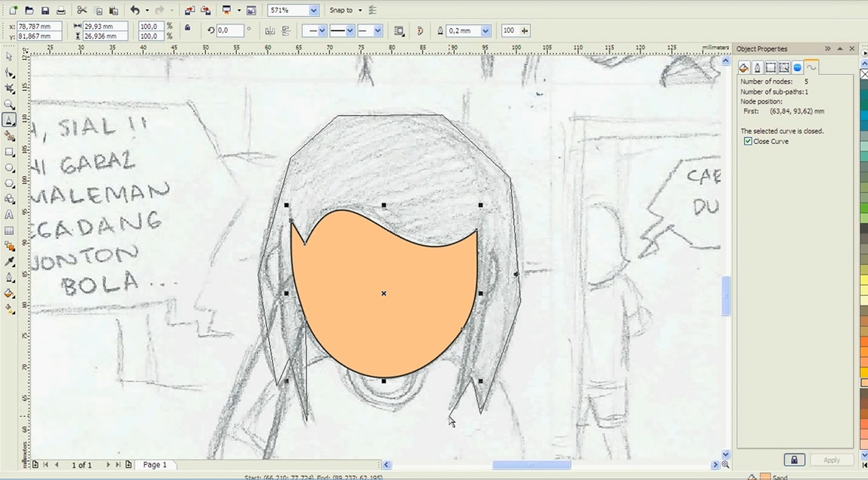Screen dimensions: 868x480
Task: Create a new document with New icon
Action: point(13,10)
